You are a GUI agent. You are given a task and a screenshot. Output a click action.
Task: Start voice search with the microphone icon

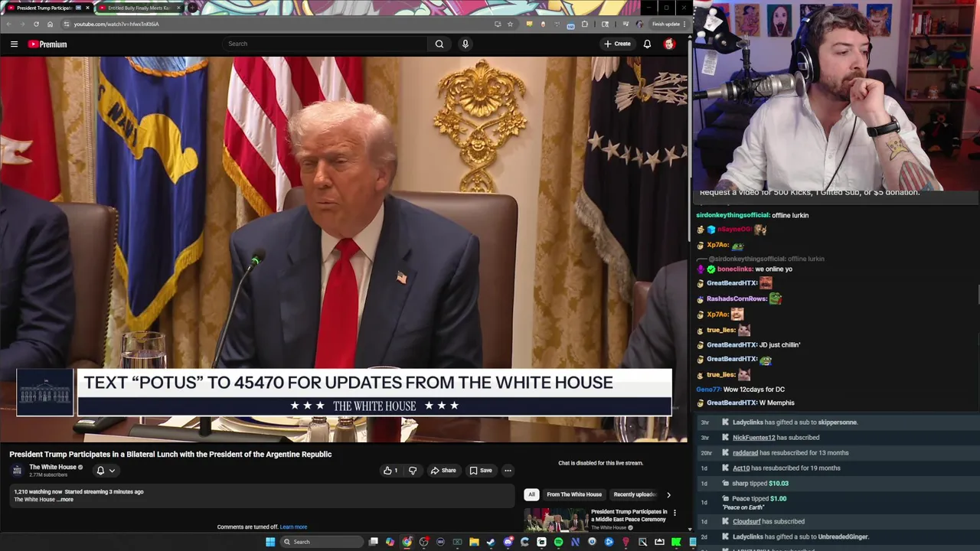click(465, 44)
